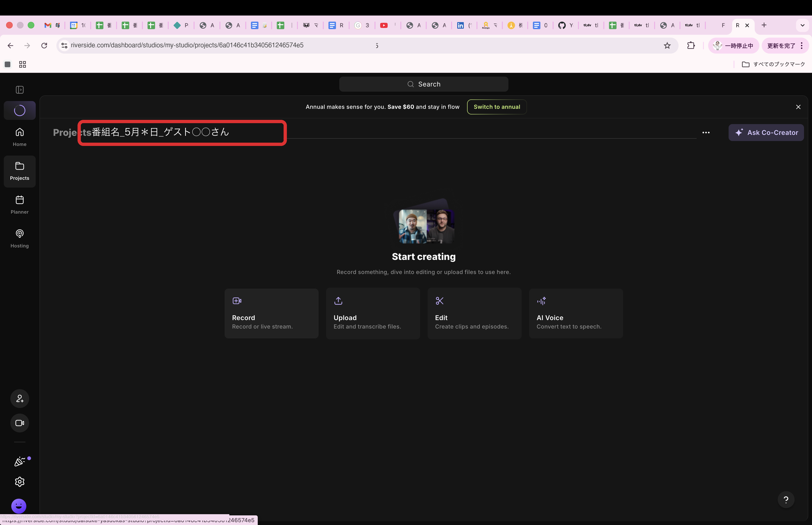The width and height of the screenshot is (812, 525).
Task: Toggle the sidebar collapse icon
Action: point(20,90)
